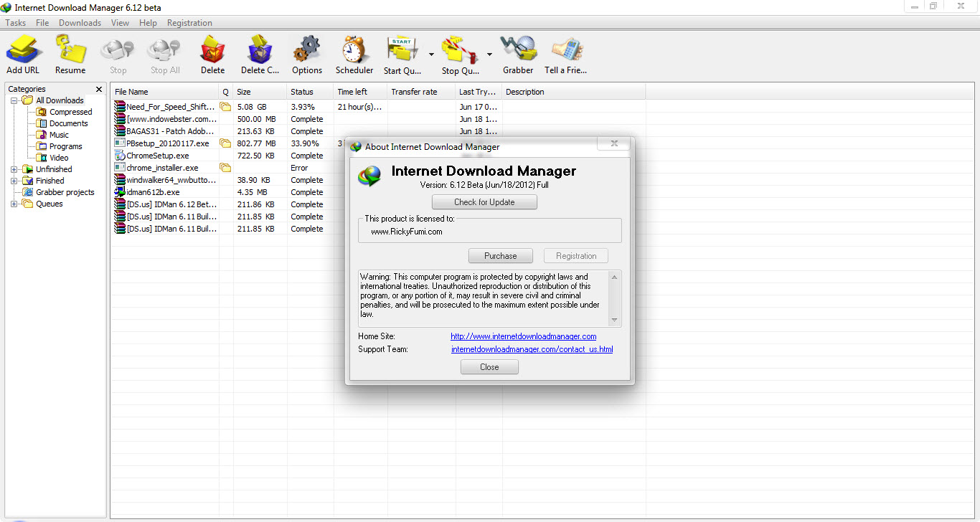Sort by the Status column header
The width and height of the screenshot is (980, 522).
(310, 92)
